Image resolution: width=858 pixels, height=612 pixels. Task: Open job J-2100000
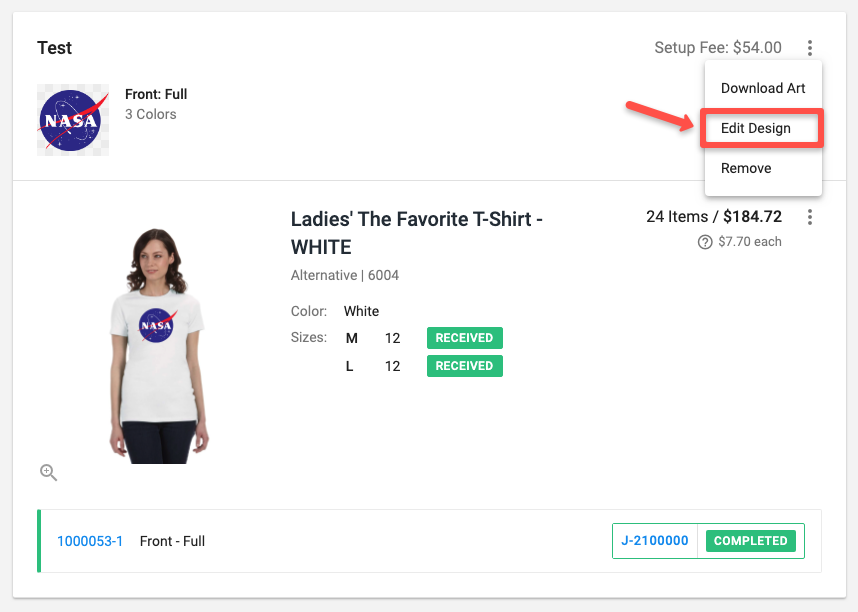pos(655,541)
